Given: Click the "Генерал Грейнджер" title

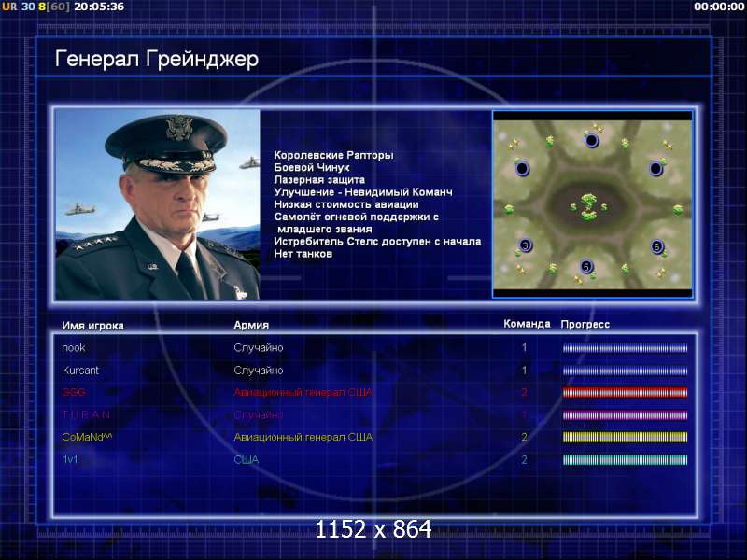Looking at the screenshot, I should click(157, 60).
